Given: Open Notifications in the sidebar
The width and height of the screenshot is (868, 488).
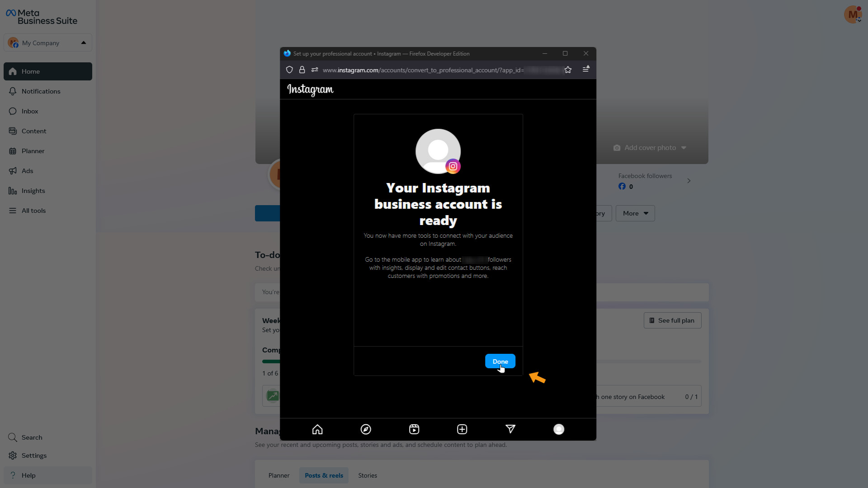Looking at the screenshot, I should point(48,91).
